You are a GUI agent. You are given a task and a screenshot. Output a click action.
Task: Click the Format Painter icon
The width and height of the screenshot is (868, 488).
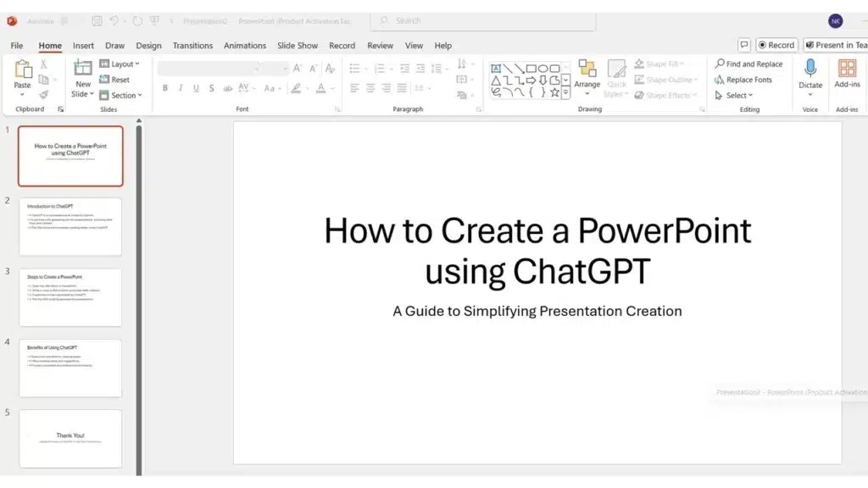coord(43,94)
